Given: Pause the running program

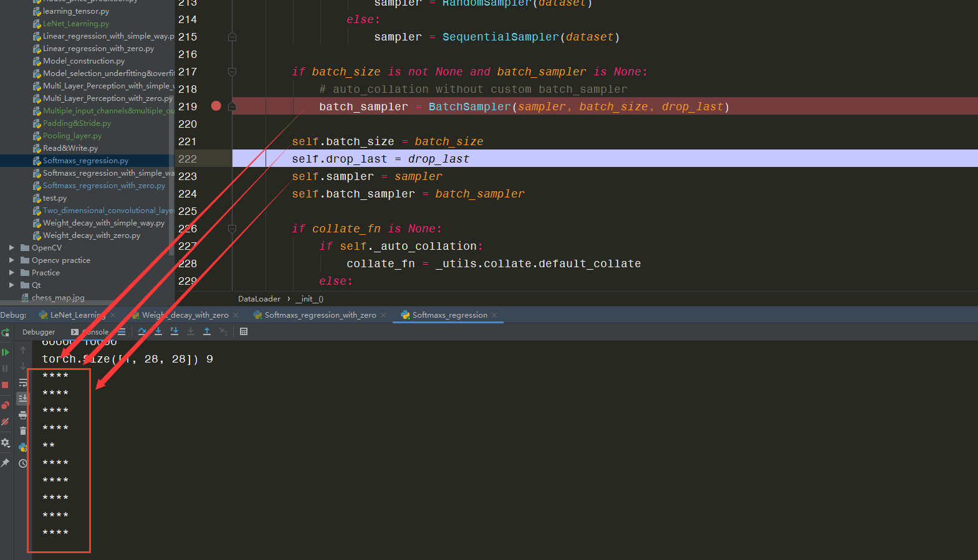Looking at the screenshot, I should pos(5,368).
